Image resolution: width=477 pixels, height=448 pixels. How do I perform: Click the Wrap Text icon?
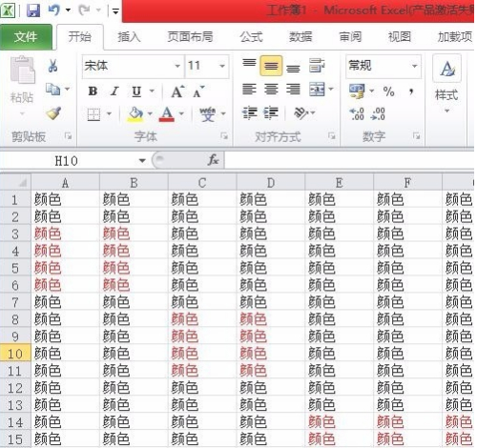(x=317, y=66)
